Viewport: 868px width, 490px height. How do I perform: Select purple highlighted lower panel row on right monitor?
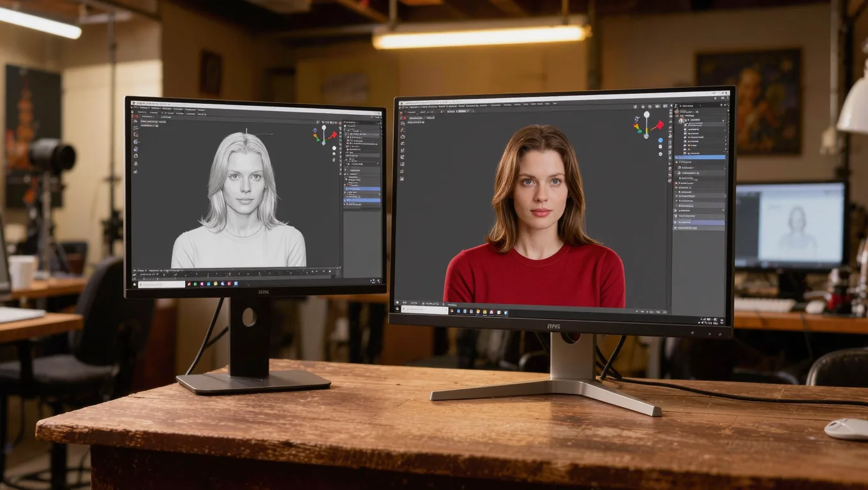click(x=700, y=222)
